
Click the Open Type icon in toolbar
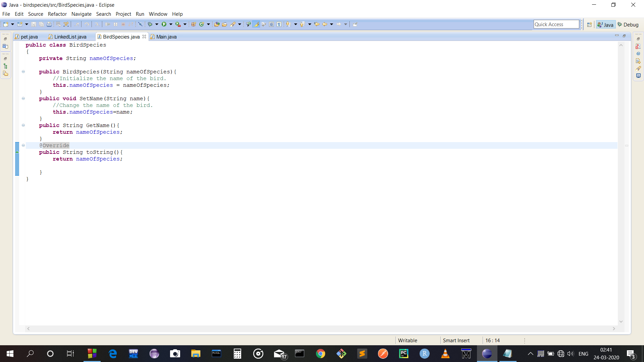[217, 24]
